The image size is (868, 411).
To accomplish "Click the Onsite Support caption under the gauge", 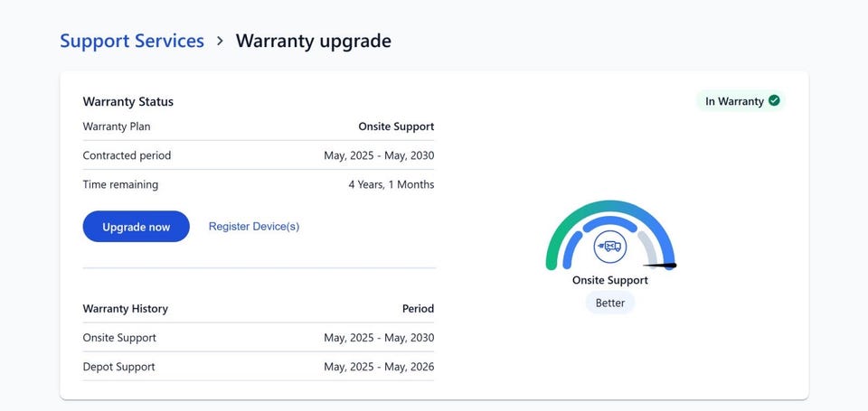I will pyautogui.click(x=610, y=280).
